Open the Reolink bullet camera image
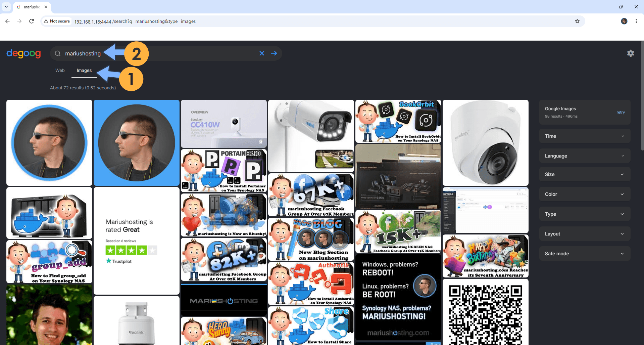The width and height of the screenshot is (644, 345). pyautogui.click(x=311, y=136)
